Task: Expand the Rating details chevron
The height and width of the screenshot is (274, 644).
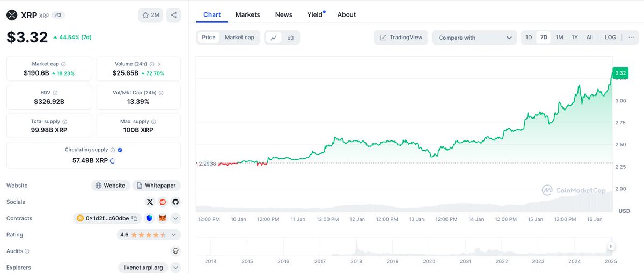Action: point(173,235)
